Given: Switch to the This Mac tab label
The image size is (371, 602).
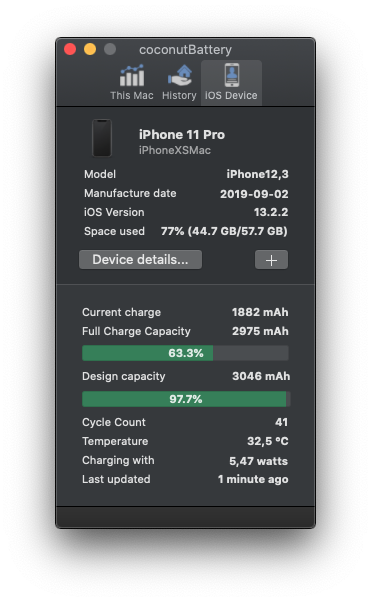Looking at the screenshot, I should click(x=132, y=95).
